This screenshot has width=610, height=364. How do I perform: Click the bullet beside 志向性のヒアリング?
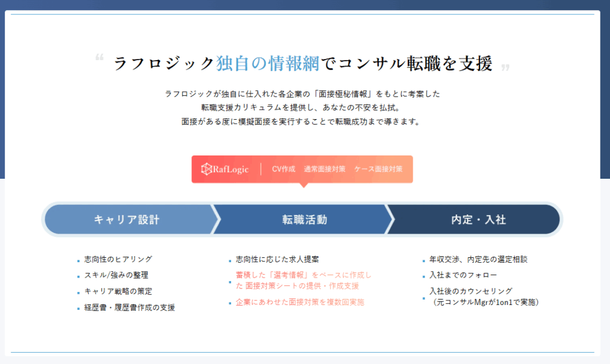point(78,260)
